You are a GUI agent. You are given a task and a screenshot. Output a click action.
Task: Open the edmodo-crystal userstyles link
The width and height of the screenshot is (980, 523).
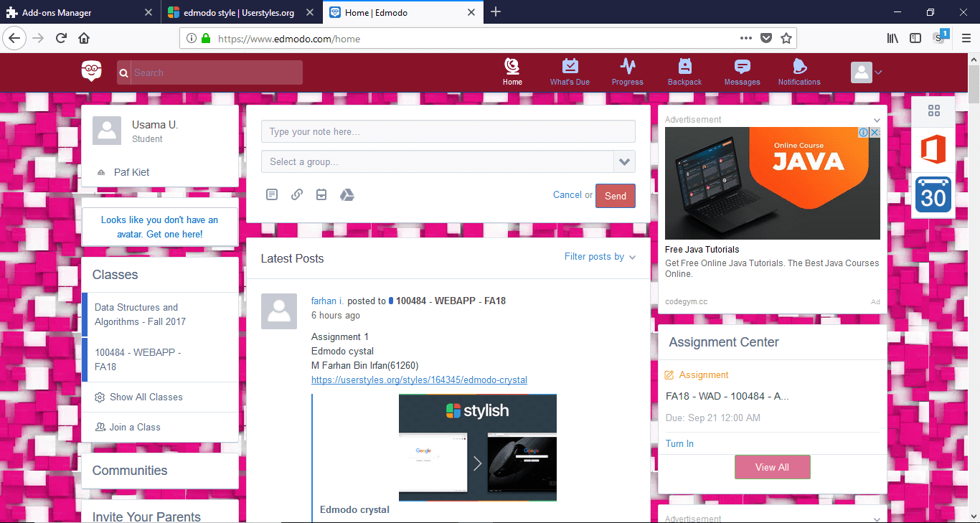point(419,380)
